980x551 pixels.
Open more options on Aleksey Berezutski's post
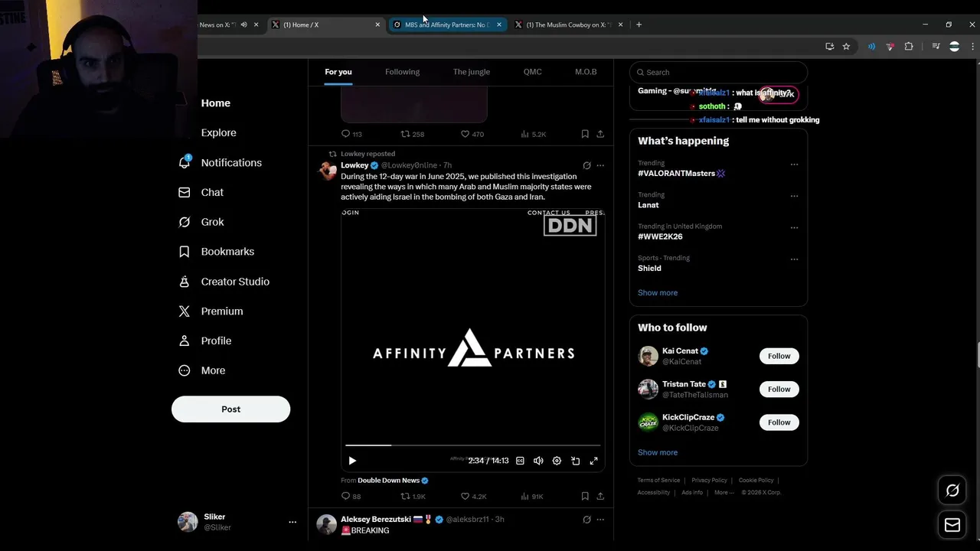coord(600,519)
